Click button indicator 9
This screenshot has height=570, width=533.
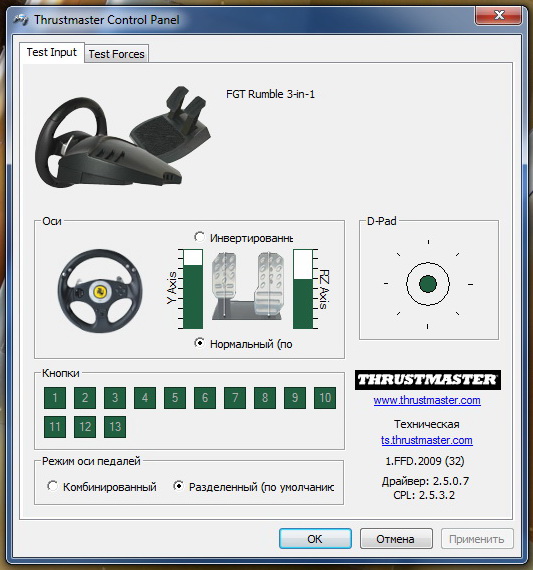(x=295, y=398)
